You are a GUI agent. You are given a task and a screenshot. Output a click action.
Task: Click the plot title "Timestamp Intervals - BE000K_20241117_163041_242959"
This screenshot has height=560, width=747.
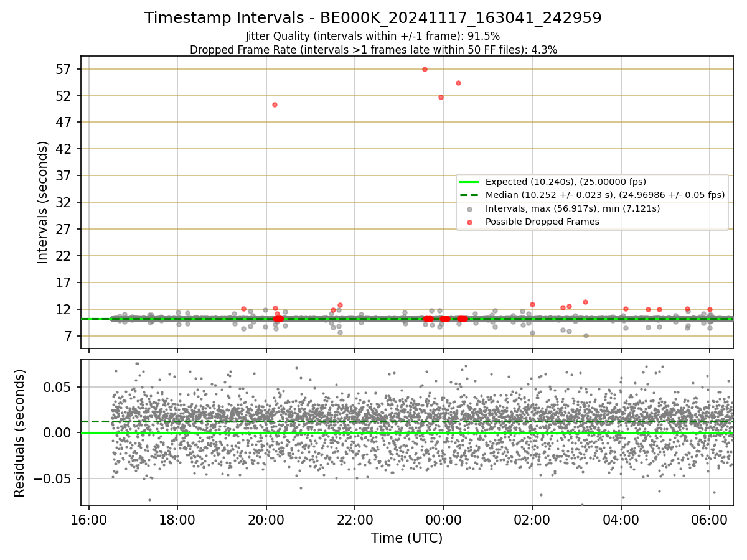tap(373, 18)
